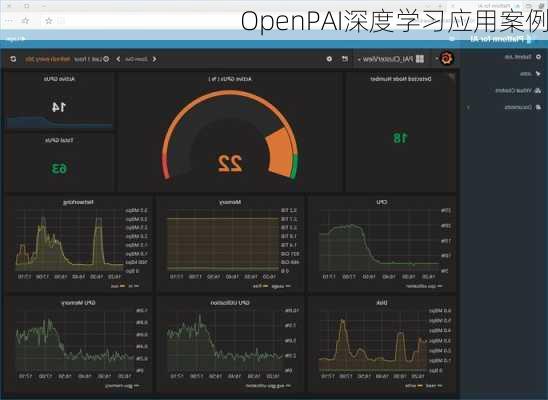The width and height of the screenshot is (548, 400).
Task: Click the second browser star icon
Action: [x=49, y=21]
